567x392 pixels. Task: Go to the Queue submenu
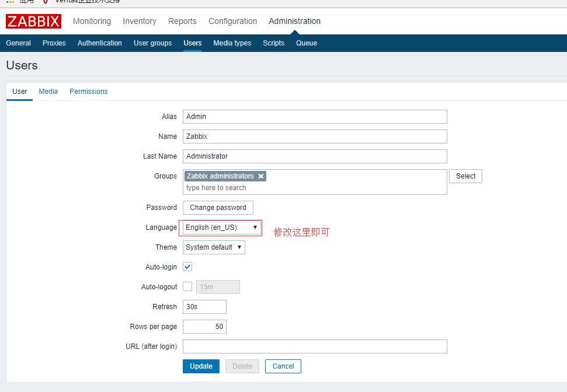pyautogui.click(x=307, y=43)
